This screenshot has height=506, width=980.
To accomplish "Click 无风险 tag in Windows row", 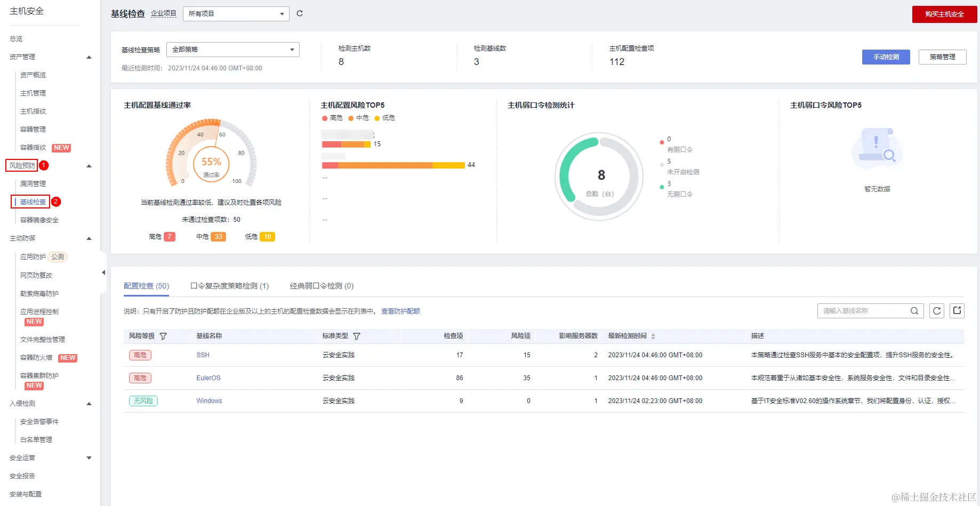I will point(143,401).
